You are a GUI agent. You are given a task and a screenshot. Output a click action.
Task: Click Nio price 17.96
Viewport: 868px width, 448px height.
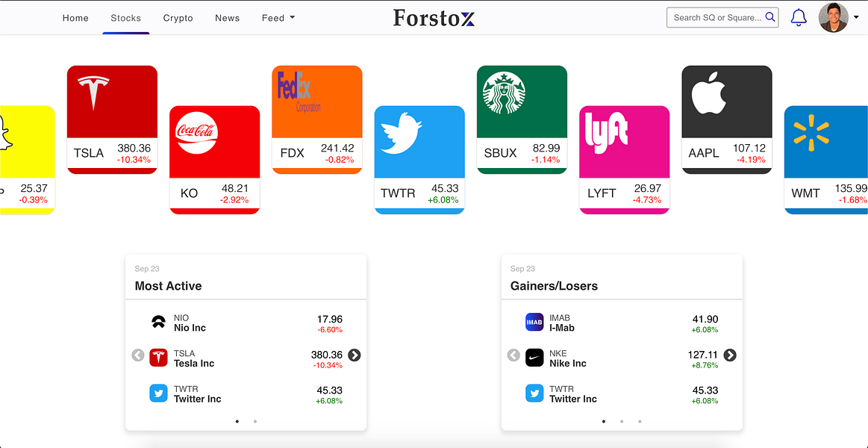pos(329,319)
